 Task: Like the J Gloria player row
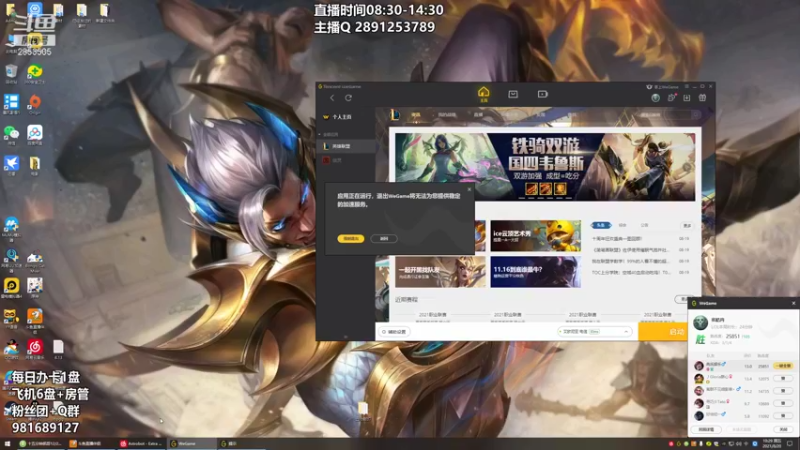coord(783,378)
